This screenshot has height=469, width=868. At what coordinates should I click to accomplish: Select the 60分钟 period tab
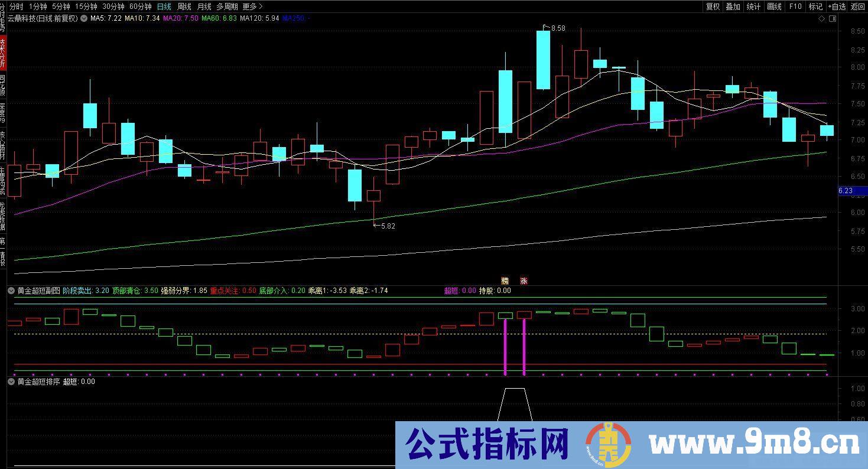point(140,6)
